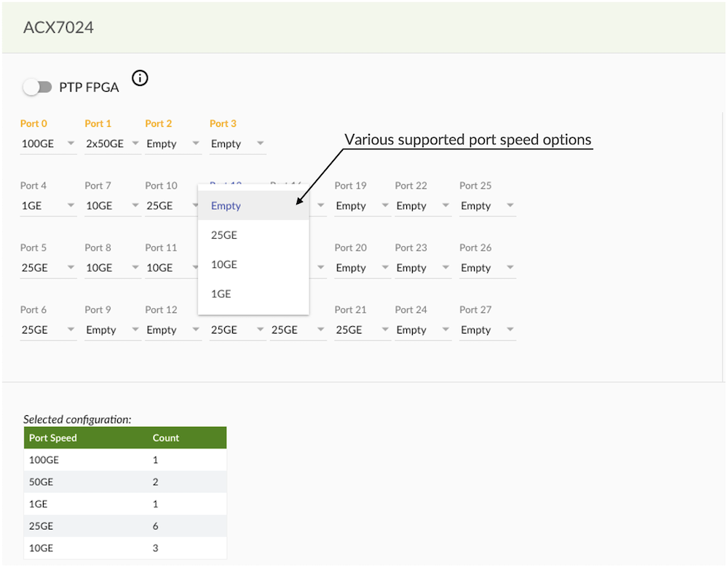Pick the 1GE option in the open list
Screen dimensions: 728x571
[221, 294]
